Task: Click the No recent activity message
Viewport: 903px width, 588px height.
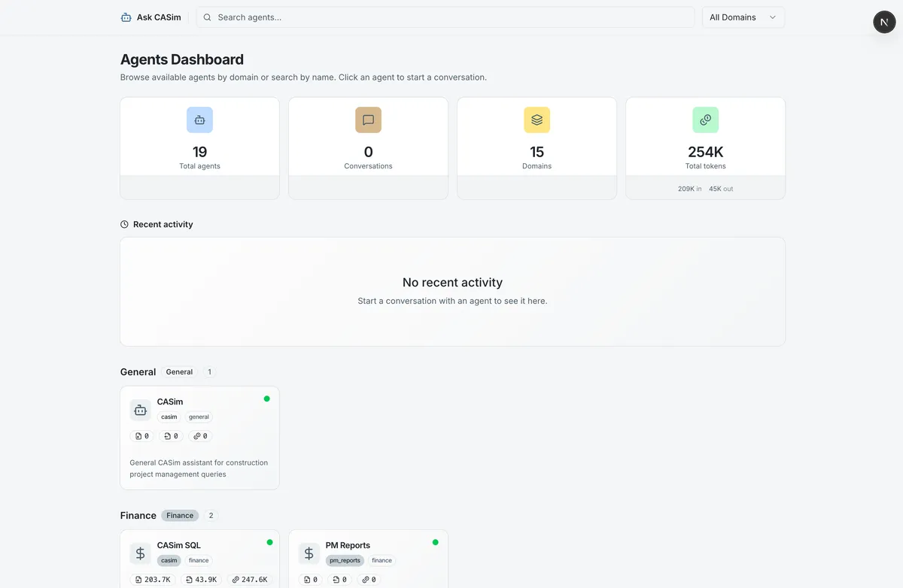Action: [452, 283]
